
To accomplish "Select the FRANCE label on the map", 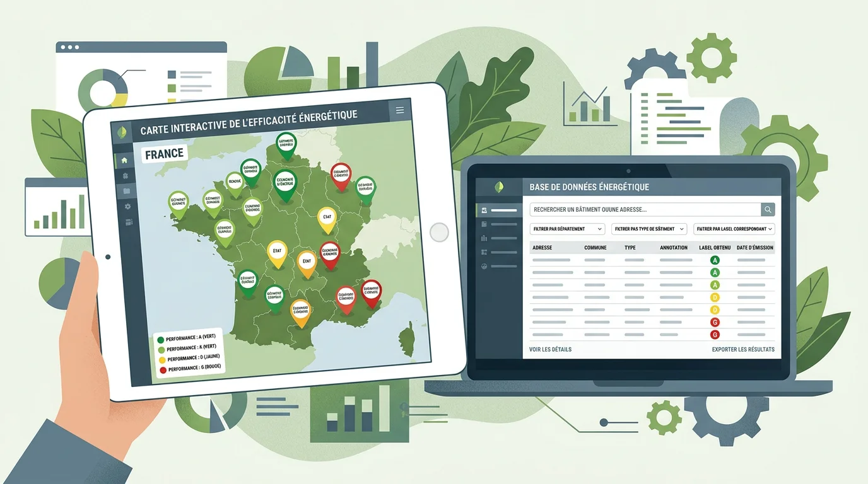I will click(164, 154).
